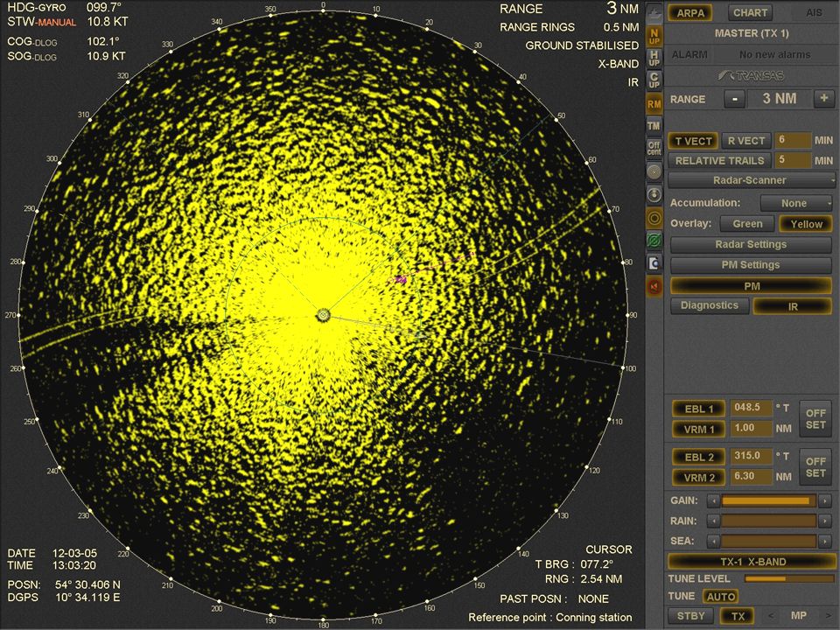Switch radar to TX transmit
Image resolution: width=840 pixels, height=630 pixels.
tap(738, 616)
